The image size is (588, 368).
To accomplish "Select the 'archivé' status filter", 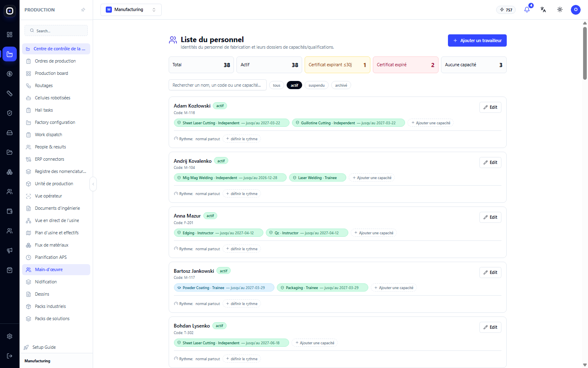I will 341,85.
